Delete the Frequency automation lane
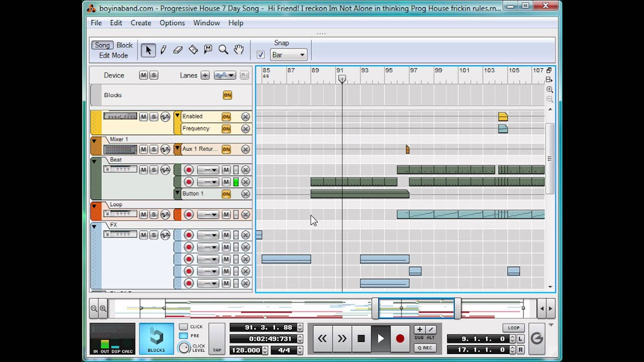Viewport: 644px width, 362px height. (x=246, y=129)
